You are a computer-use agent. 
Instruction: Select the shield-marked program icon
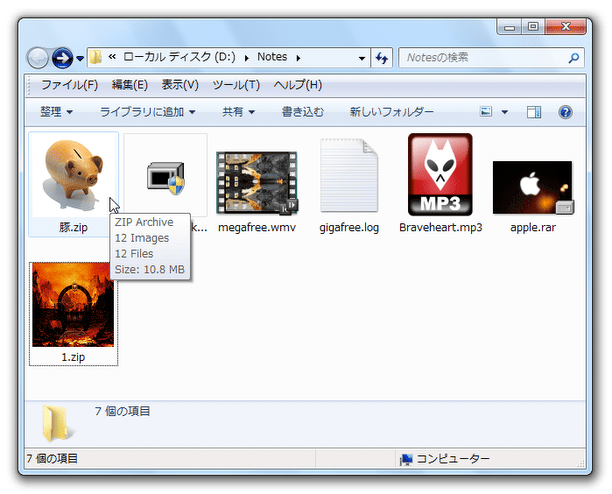click(165, 178)
